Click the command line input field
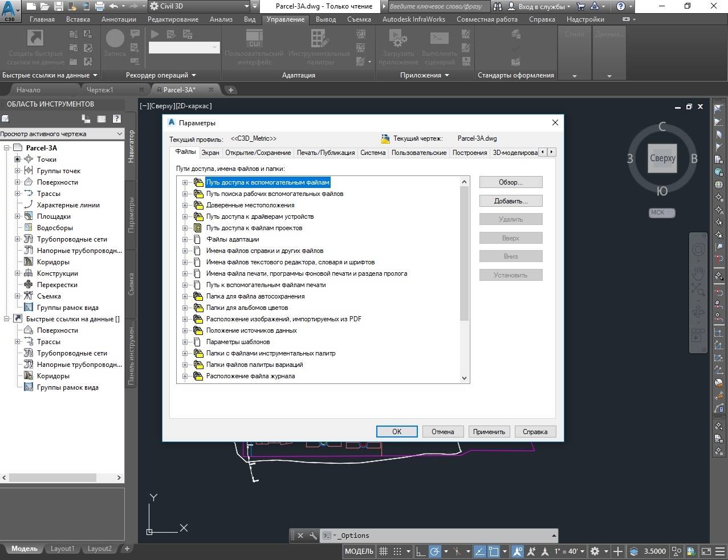728x560 pixels. 439,536
